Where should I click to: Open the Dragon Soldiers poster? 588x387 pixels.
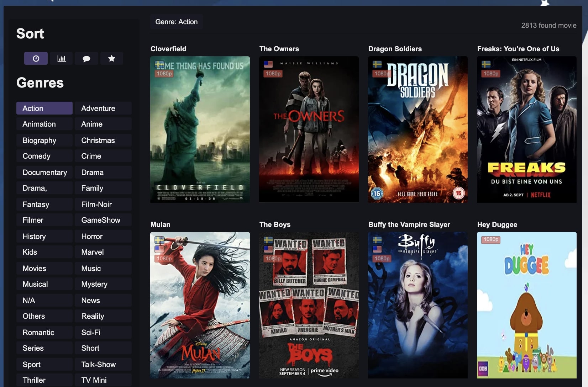tap(418, 129)
